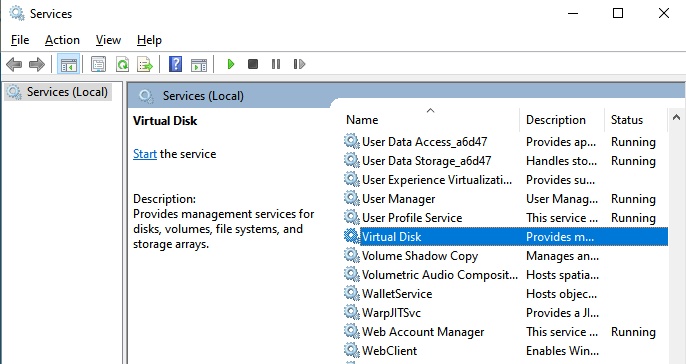Click gear icon beside User Profile Service

click(351, 217)
